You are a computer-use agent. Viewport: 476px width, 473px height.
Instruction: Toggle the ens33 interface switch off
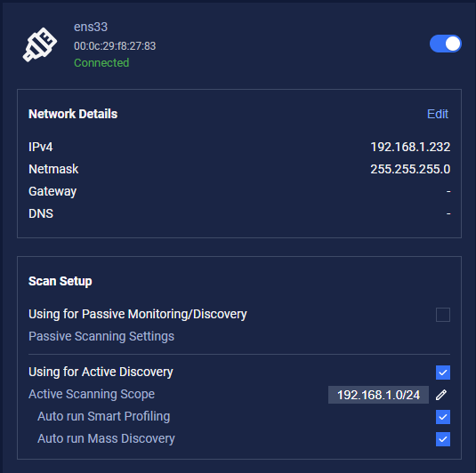click(x=446, y=44)
